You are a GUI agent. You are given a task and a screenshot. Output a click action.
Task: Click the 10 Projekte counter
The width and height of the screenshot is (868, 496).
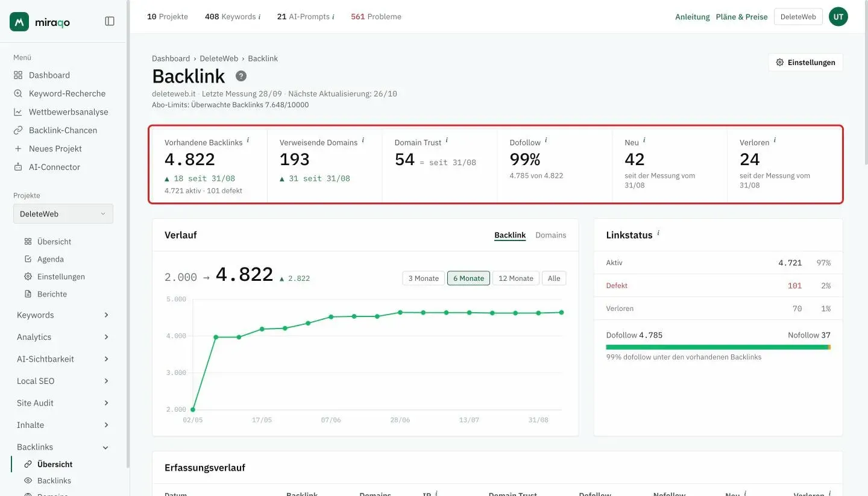[168, 17]
